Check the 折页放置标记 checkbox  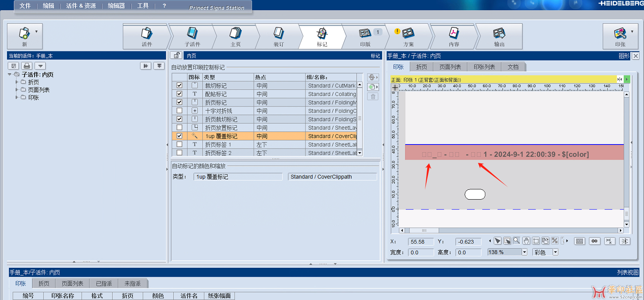click(x=179, y=127)
